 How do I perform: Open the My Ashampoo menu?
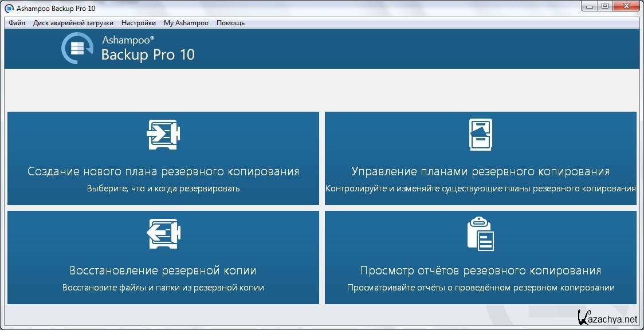[186, 23]
